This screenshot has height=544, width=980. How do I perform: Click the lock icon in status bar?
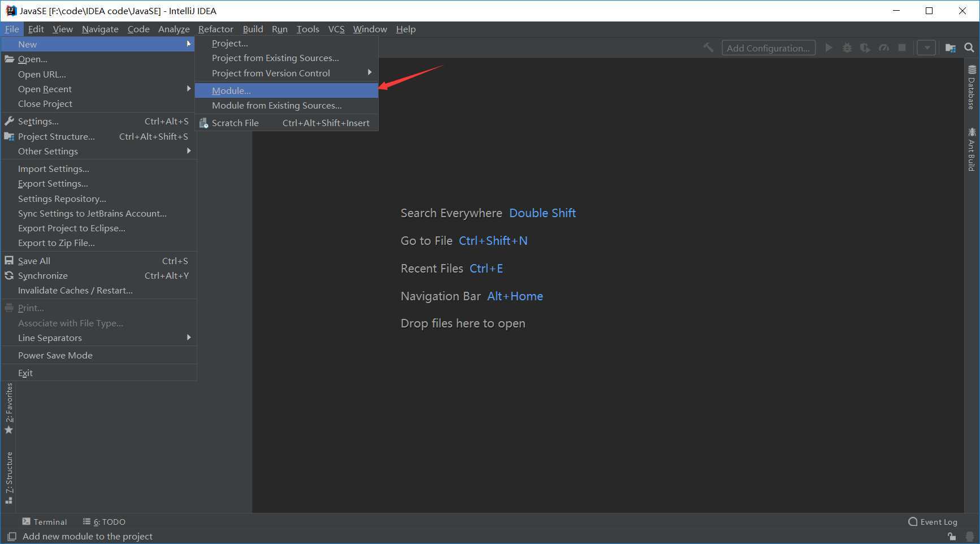click(x=952, y=536)
